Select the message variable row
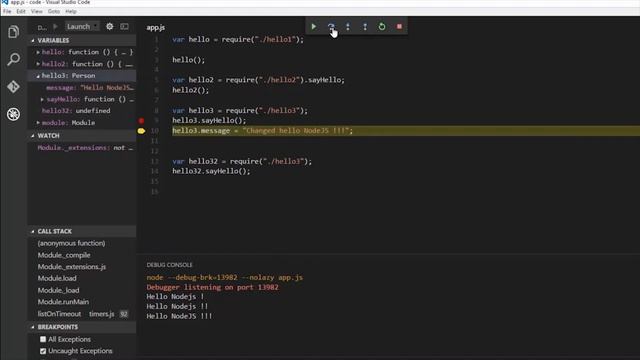The image size is (640, 360). click(x=82, y=88)
